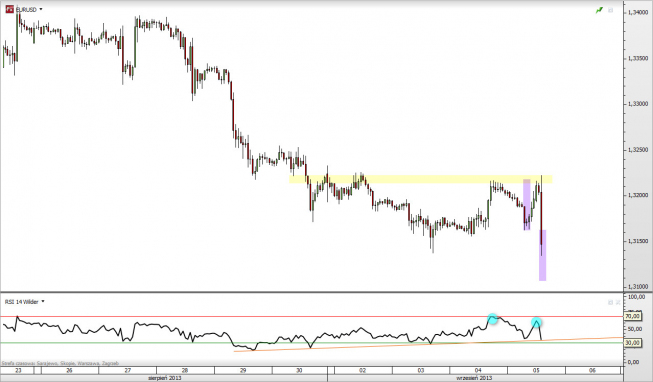The image size is (653, 382).
Task: Click the green chart icon at top right
Action: point(599,10)
